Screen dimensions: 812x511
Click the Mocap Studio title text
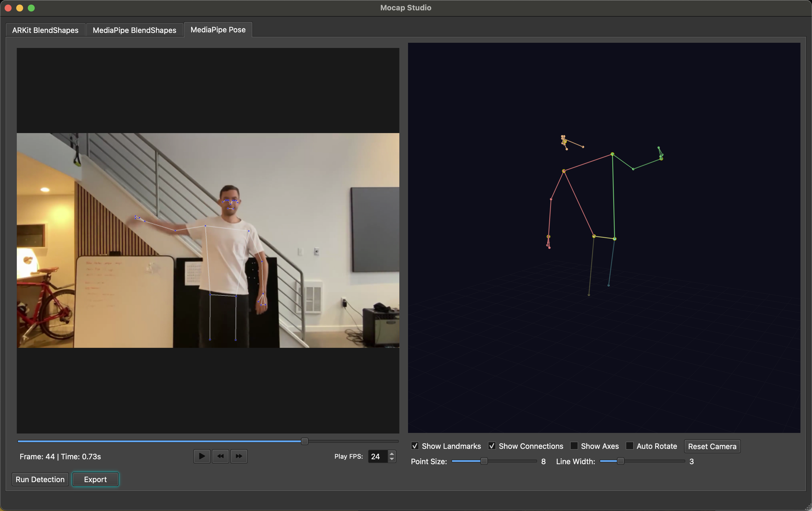click(406, 8)
